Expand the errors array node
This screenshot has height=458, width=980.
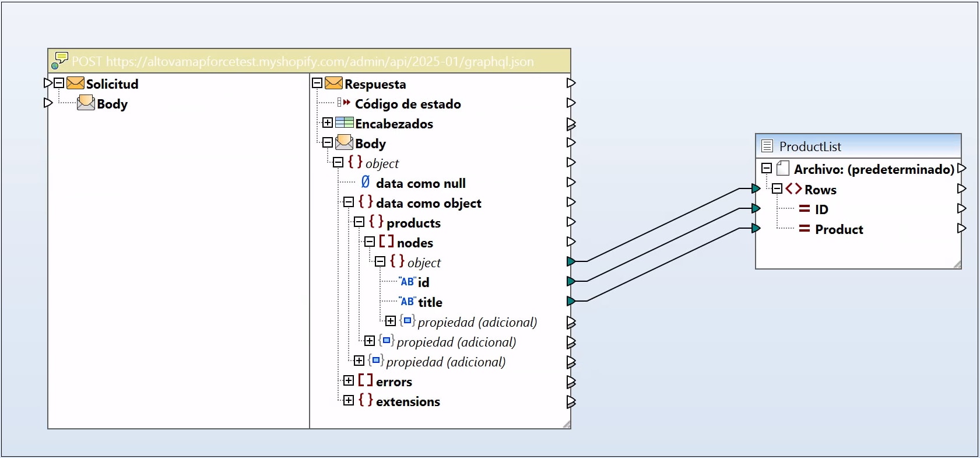pos(349,381)
